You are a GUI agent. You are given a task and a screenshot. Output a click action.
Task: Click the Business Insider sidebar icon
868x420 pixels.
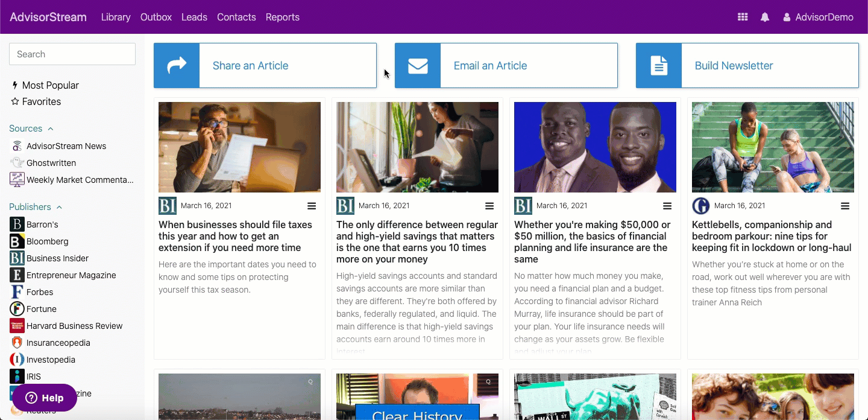click(x=17, y=258)
